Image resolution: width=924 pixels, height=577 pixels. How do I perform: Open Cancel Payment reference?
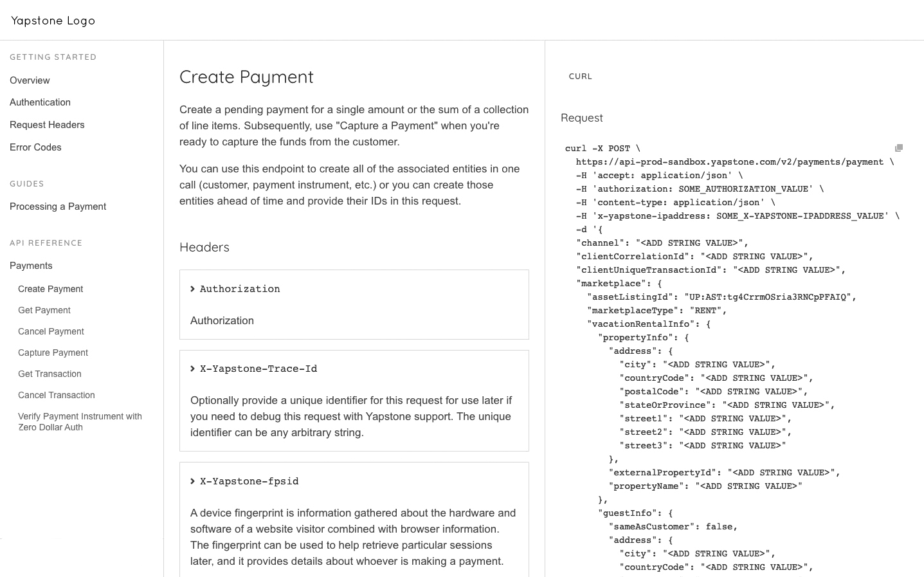51,331
